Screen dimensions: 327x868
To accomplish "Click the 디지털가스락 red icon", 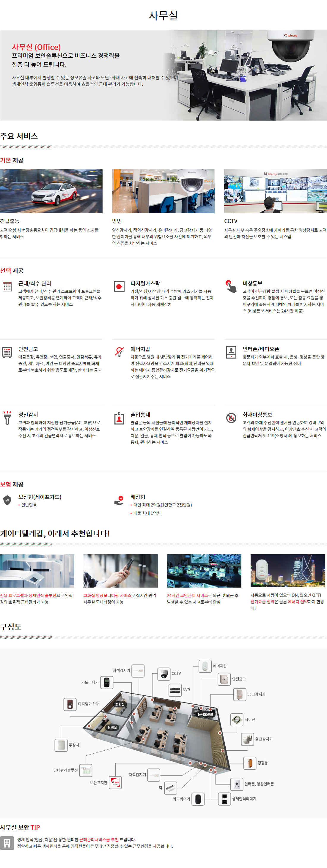I will pyautogui.click(x=119, y=287).
